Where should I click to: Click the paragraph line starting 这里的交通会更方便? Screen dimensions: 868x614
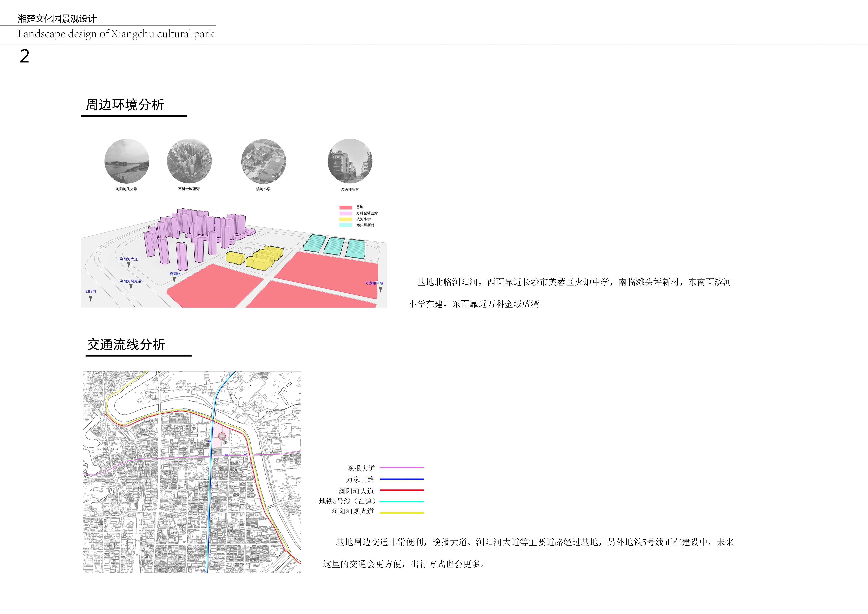pos(404,564)
